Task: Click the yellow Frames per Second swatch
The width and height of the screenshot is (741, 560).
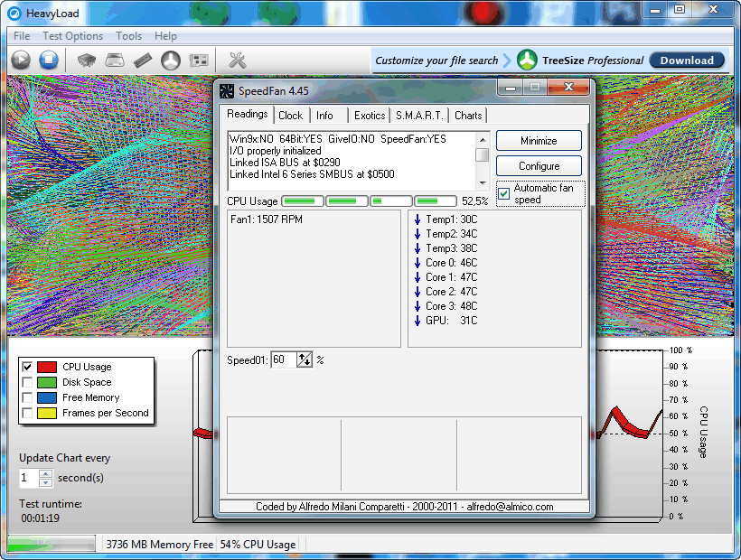Action: click(x=47, y=413)
